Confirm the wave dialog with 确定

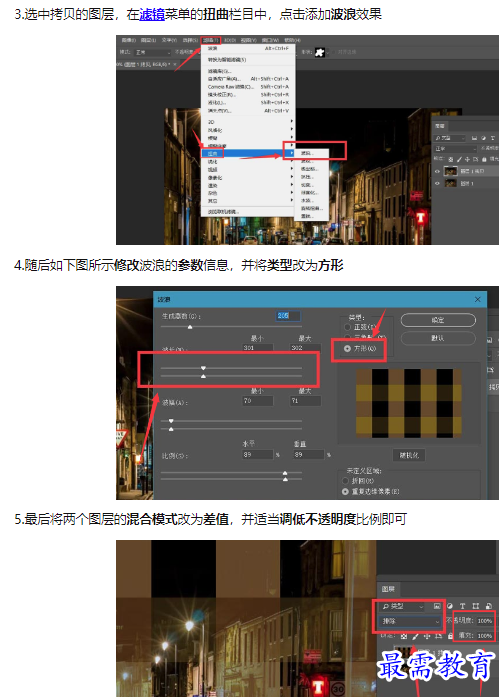[x=438, y=320]
